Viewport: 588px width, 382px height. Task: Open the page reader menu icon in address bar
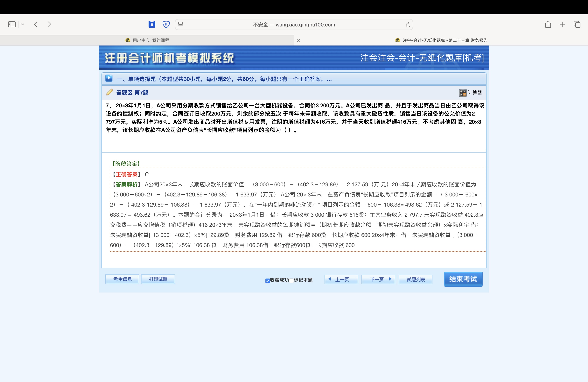coord(181,25)
